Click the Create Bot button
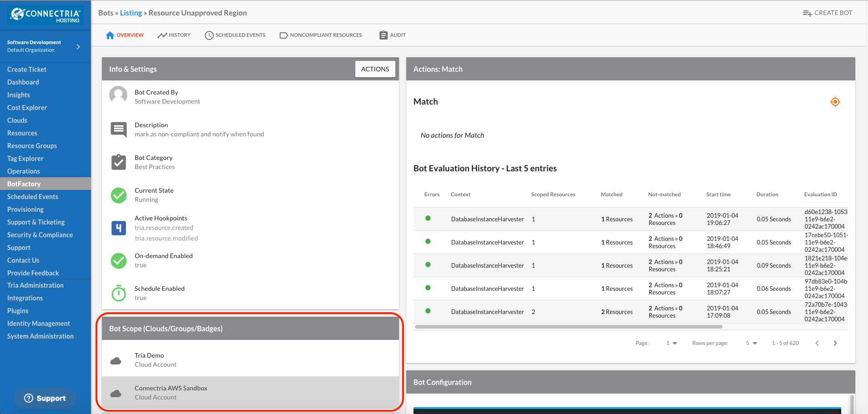Screen dimensions: 868x414 (828, 13)
